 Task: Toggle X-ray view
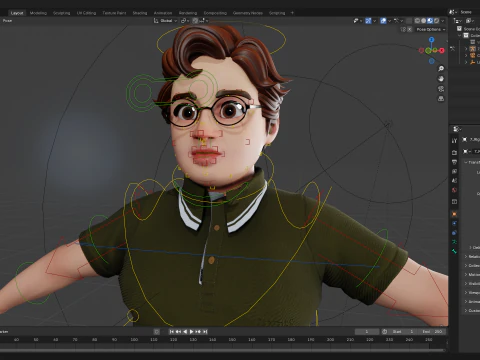point(409,21)
